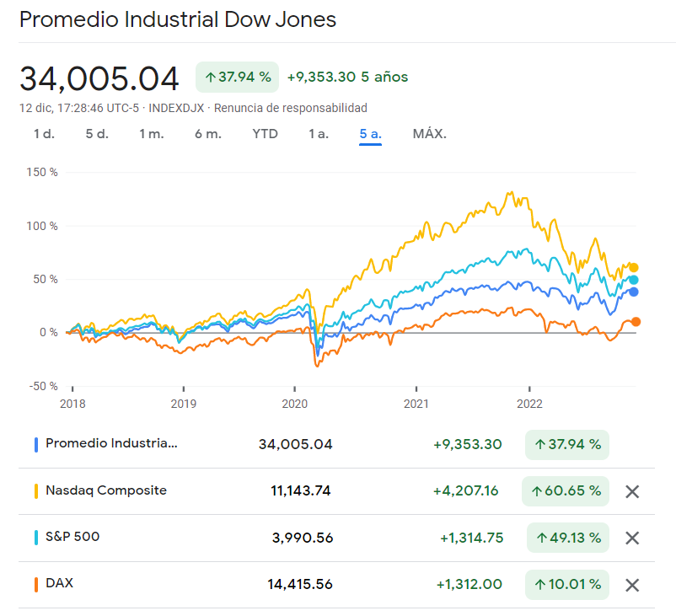Click the Nasdaq value 11,143.74

tap(301, 491)
